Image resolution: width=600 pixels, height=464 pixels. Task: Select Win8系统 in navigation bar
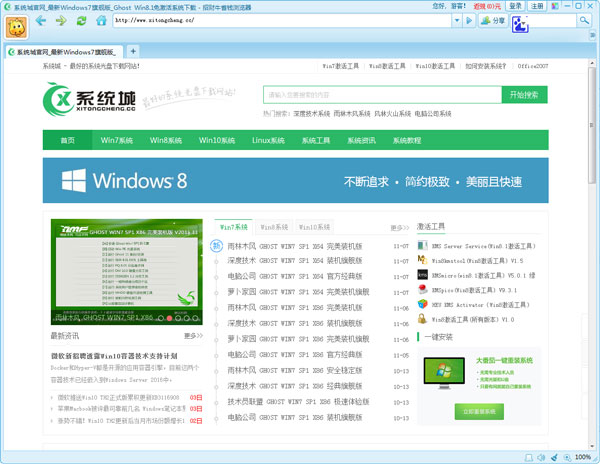[x=166, y=140]
